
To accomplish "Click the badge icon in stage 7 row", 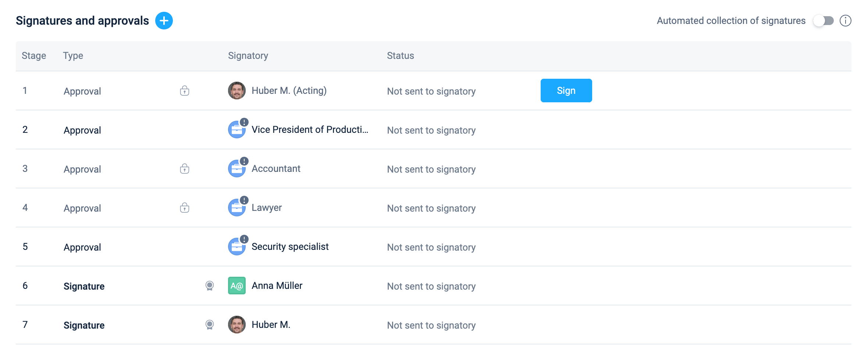I will point(210,325).
